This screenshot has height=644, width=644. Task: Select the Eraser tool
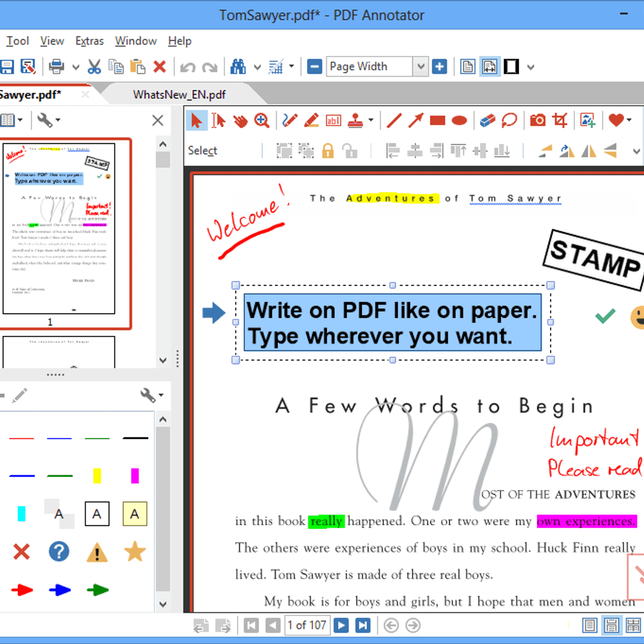[x=487, y=121]
